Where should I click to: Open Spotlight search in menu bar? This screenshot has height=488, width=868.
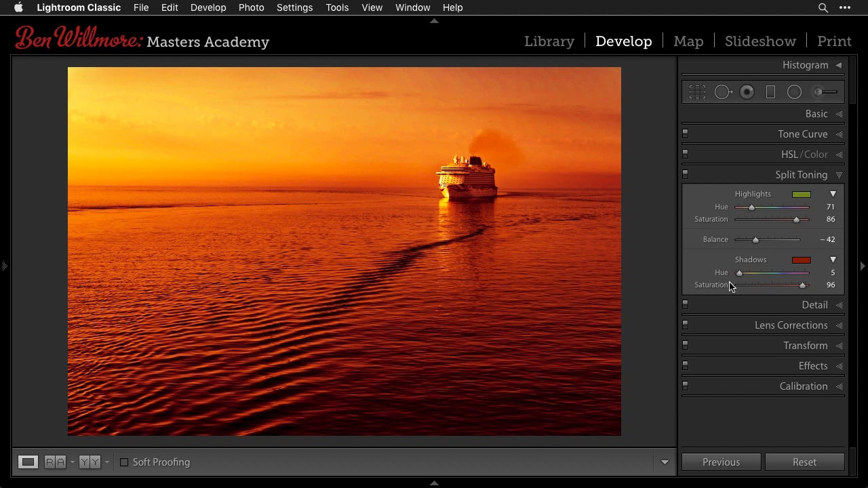[823, 7]
